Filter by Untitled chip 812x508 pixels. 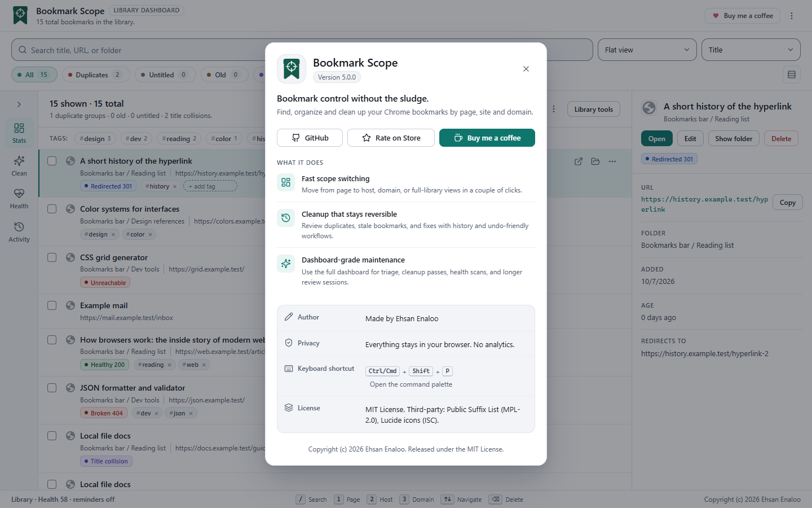165,75
